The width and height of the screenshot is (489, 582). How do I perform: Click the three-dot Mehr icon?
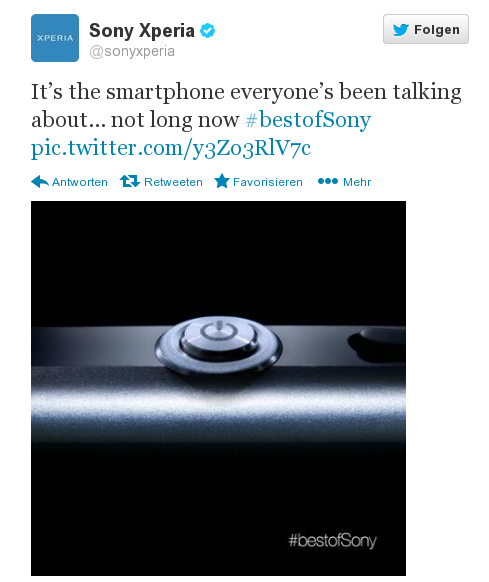pyautogui.click(x=328, y=181)
